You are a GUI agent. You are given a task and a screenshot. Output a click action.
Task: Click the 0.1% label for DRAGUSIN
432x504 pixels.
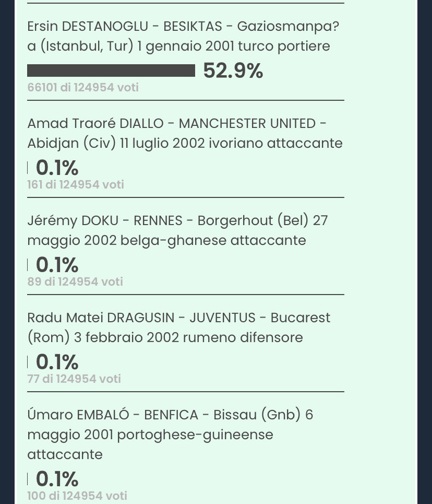(57, 362)
